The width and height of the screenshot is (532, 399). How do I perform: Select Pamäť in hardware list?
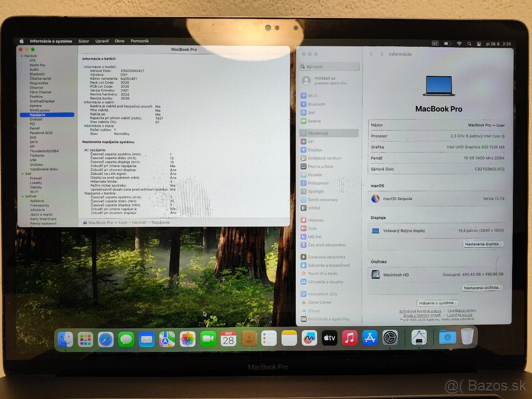point(35,129)
